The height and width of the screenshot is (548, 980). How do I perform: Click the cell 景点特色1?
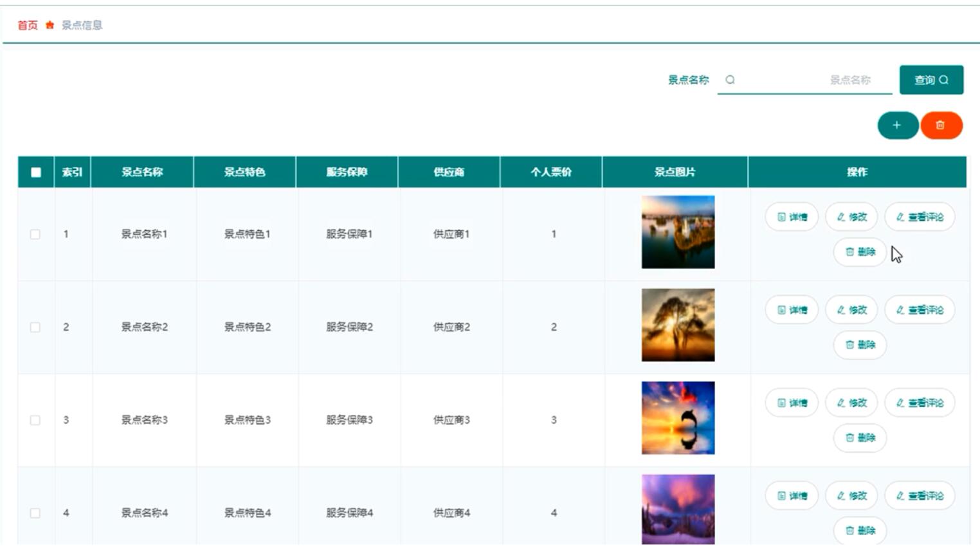pos(247,234)
